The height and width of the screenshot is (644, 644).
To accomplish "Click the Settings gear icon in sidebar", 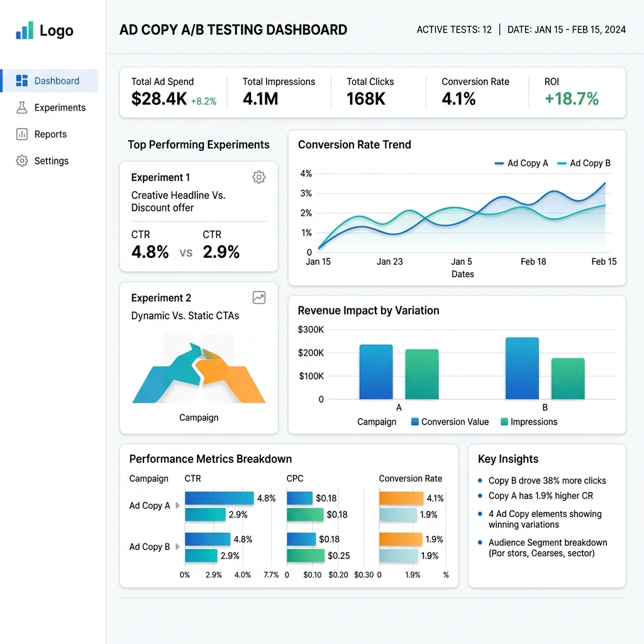I will pyautogui.click(x=22, y=161).
